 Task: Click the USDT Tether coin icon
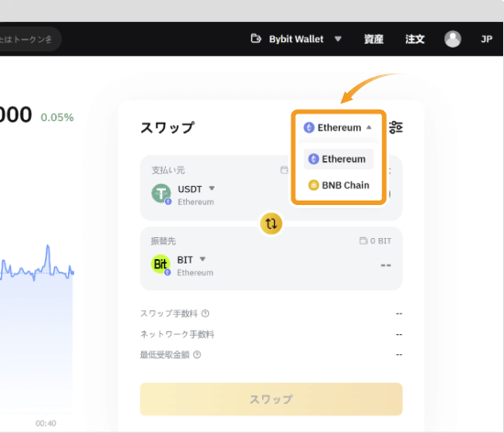point(161,193)
